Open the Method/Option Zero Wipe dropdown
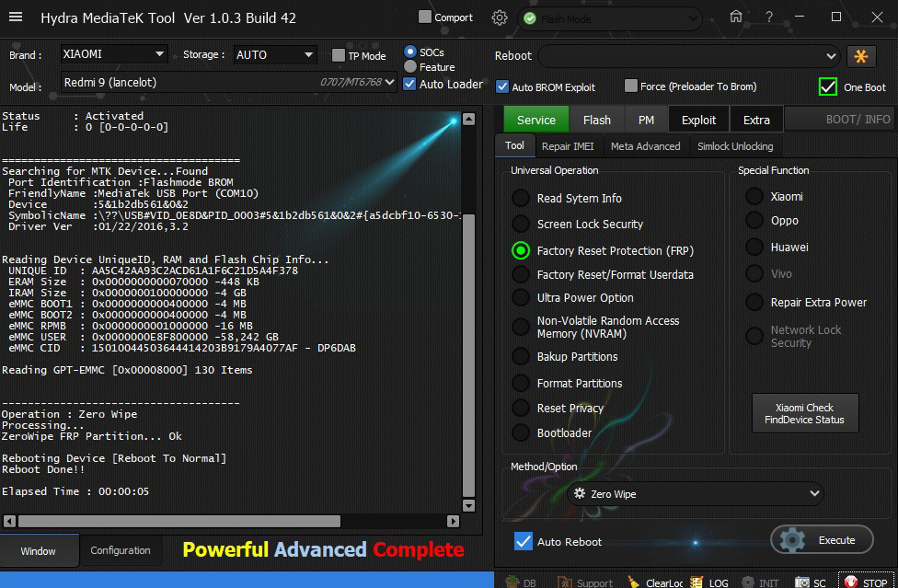The height and width of the screenshot is (588, 898). pos(696,493)
